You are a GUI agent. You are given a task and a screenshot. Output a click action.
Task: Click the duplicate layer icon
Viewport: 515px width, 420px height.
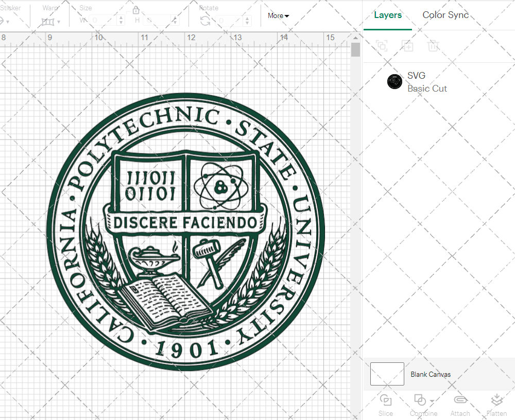point(382,46)
